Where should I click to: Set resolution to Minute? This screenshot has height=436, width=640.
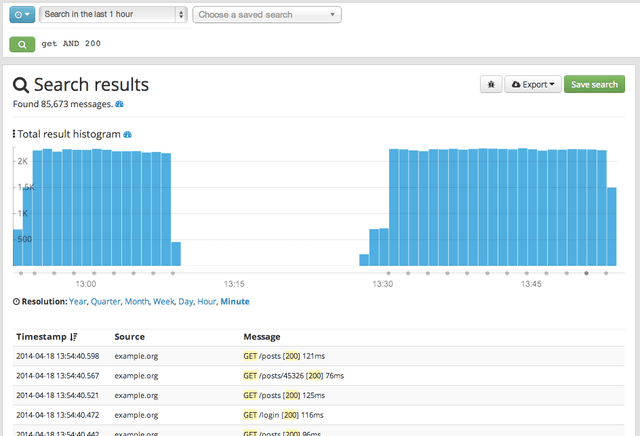tap(235, 301)
